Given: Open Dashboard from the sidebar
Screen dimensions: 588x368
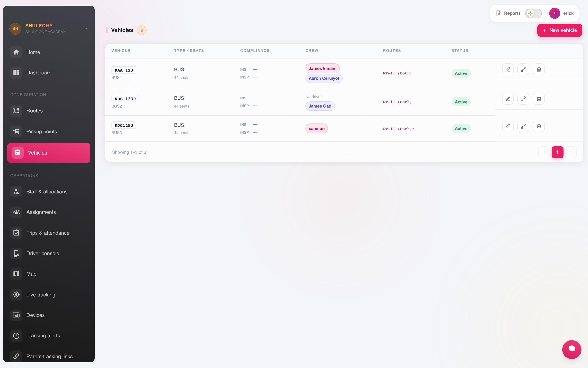Looking at the screenshot, I should click(49, 73).
